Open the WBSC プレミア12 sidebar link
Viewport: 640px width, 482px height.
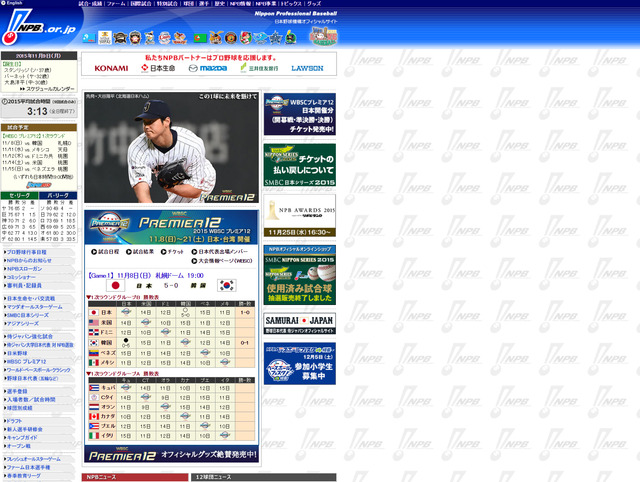click(25, 362)
